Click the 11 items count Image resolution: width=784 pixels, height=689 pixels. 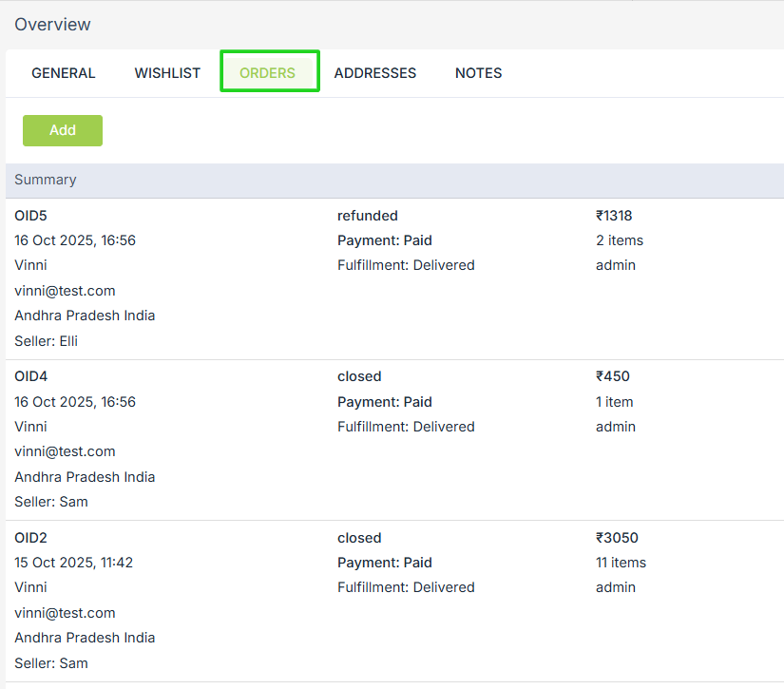tap(621, 563)
